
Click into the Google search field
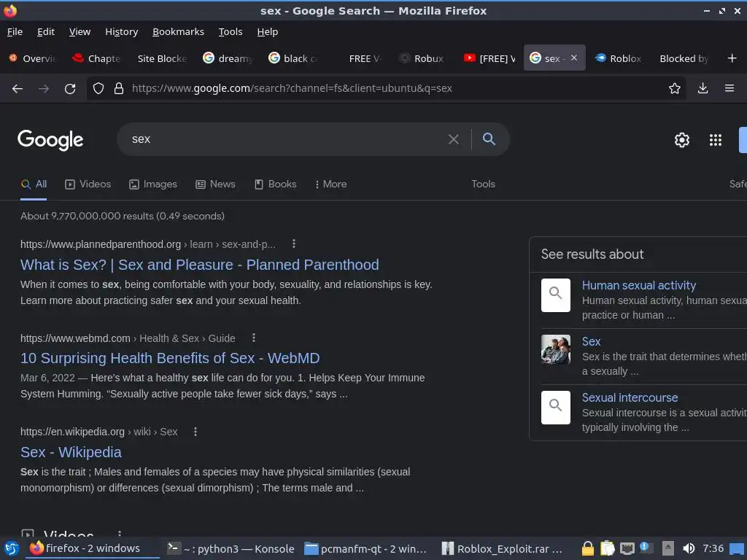coord(286,139)
